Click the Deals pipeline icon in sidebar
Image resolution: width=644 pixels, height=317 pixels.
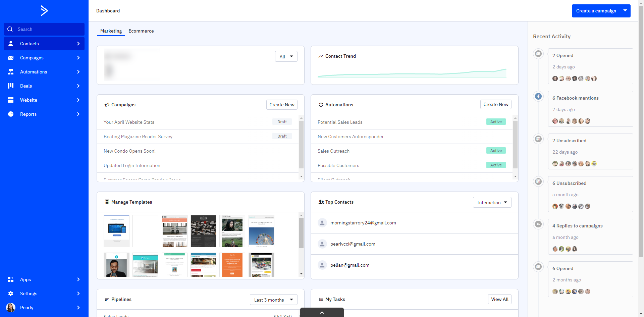(x=11, y=86)
